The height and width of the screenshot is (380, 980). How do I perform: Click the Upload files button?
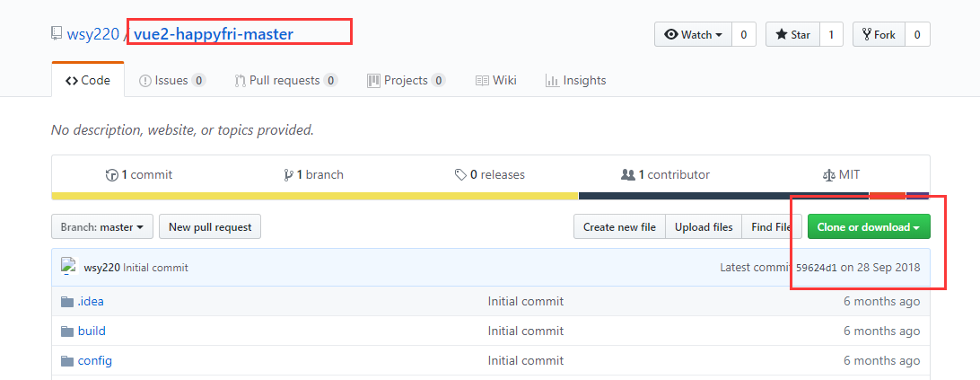pyautogui.click(x=704, y=226)
